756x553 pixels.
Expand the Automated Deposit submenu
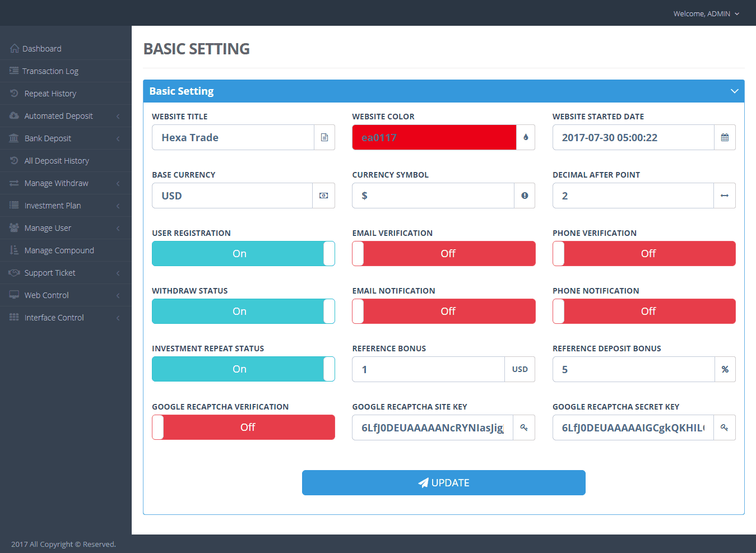tap(59, 116)
